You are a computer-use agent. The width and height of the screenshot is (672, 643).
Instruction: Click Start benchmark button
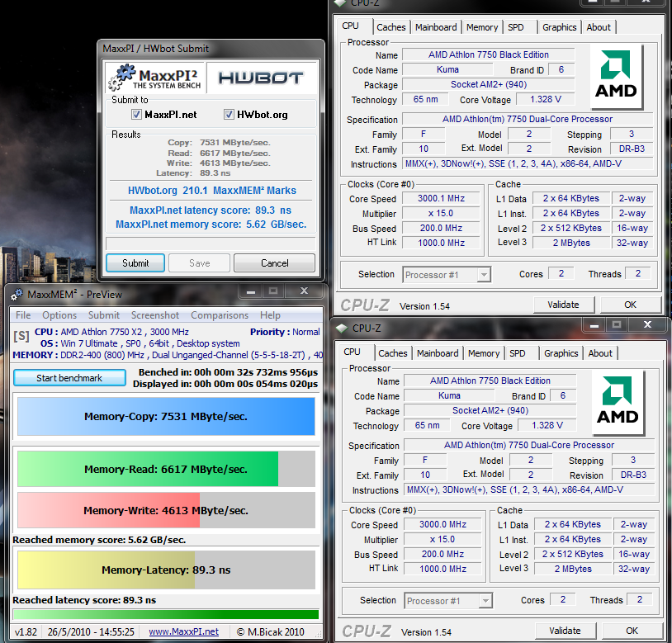69,378
